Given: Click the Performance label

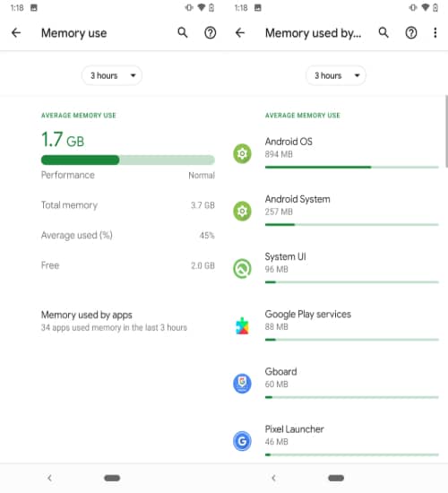Looking at the screenshot, I should pyautogui.click(x=67, y=175).
